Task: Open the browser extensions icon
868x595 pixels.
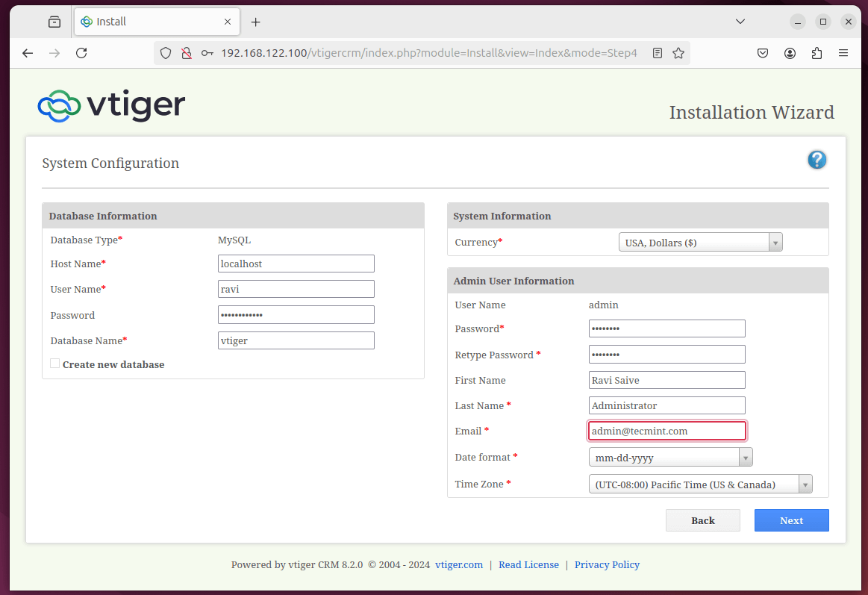Action: point(817,53)
